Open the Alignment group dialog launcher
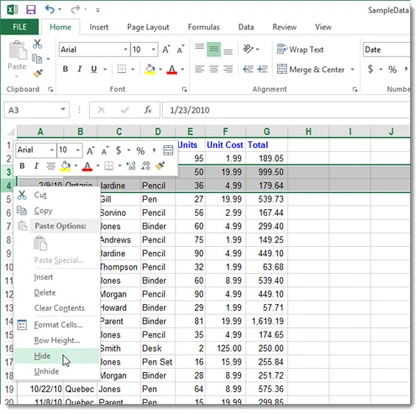Screen dimensions: 420x414 click(x=355, y=89)
